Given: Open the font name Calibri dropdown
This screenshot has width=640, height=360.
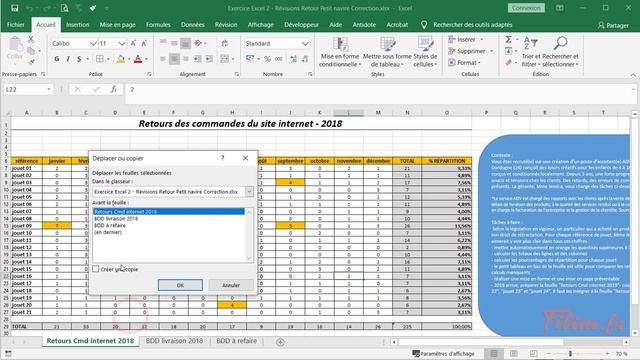Looking at the screenshot, I should [93, 43].
